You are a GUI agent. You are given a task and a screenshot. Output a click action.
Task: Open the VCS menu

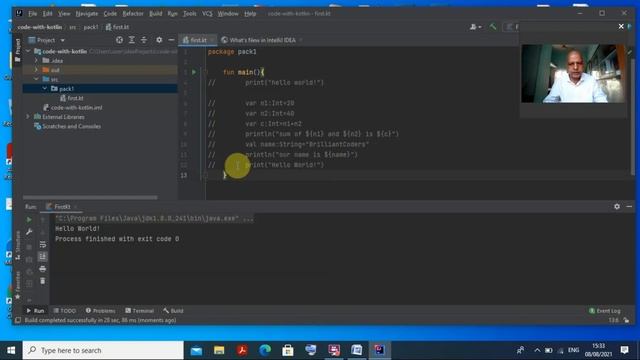click(x=207, y=13)
